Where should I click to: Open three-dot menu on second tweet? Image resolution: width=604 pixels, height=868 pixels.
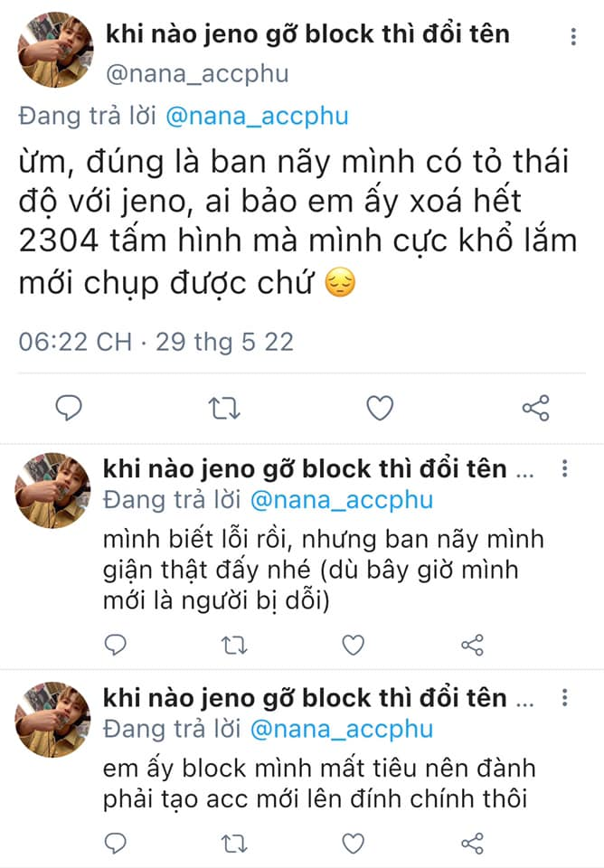click(x=565, y=468)
